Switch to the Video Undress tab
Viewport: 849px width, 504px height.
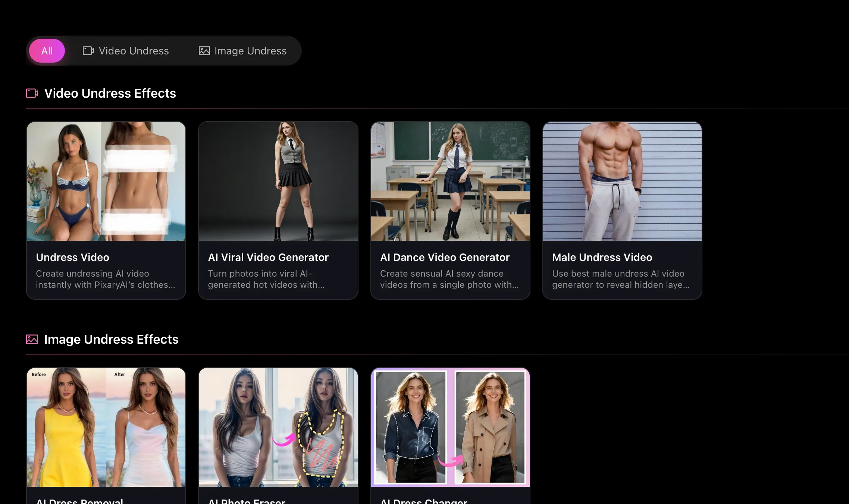126,51
